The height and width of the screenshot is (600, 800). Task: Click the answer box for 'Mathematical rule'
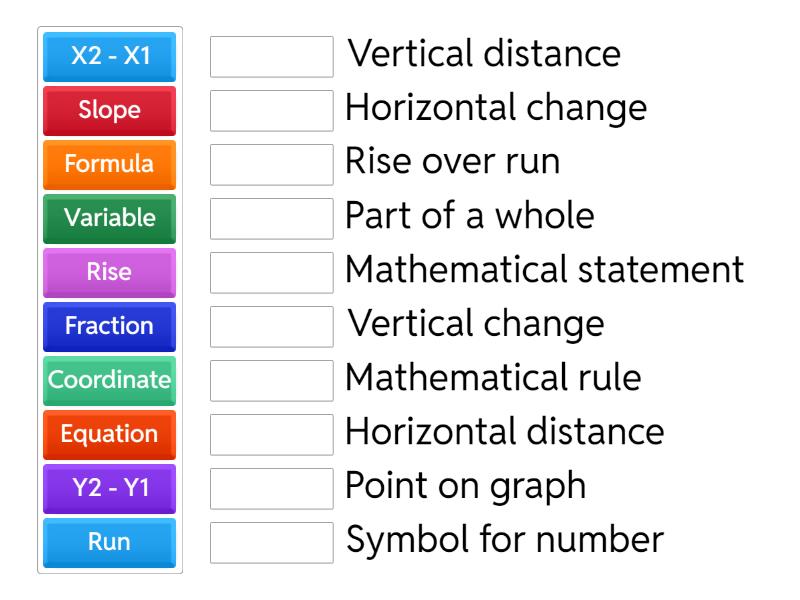coord(272,381)
